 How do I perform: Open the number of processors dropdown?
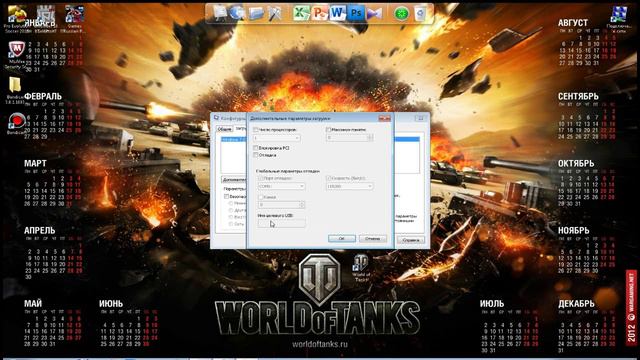pyautogui.click(x=277, y=138)
